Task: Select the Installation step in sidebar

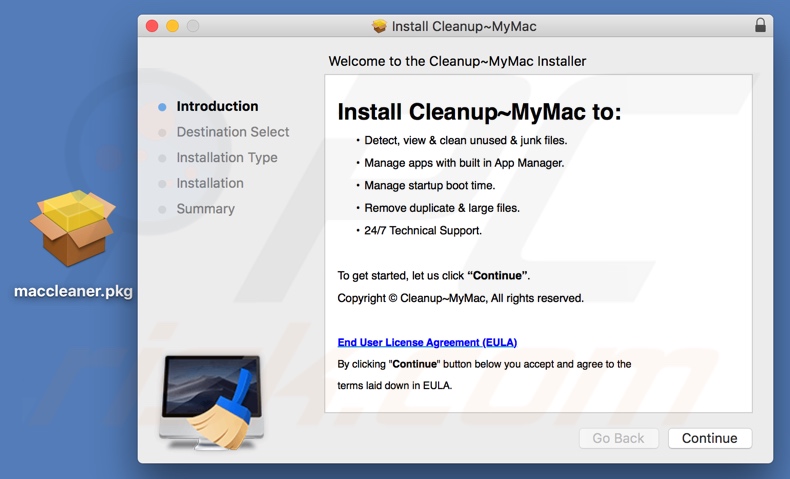Action: pos(209,183)
